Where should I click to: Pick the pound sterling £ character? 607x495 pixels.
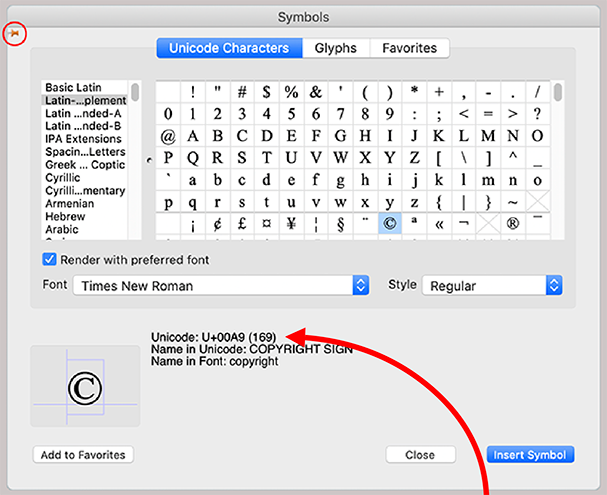coord(242,224)
